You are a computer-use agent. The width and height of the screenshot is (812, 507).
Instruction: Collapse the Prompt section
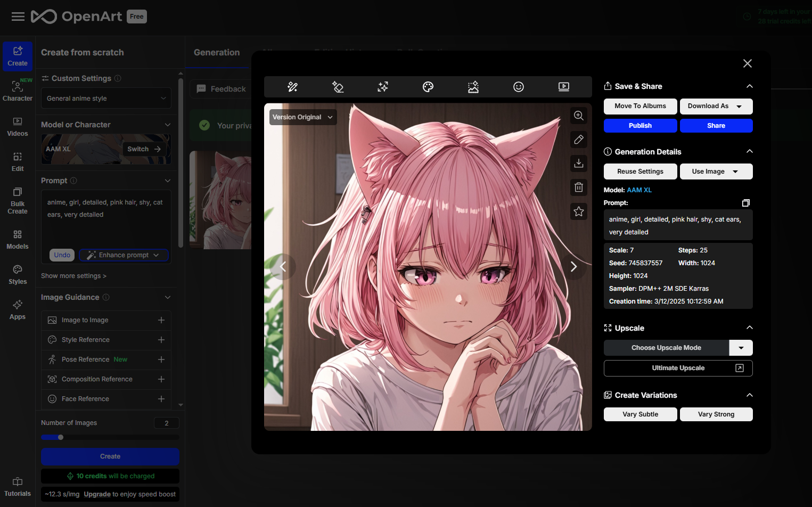pyautogui.click(x=168, y=181)
